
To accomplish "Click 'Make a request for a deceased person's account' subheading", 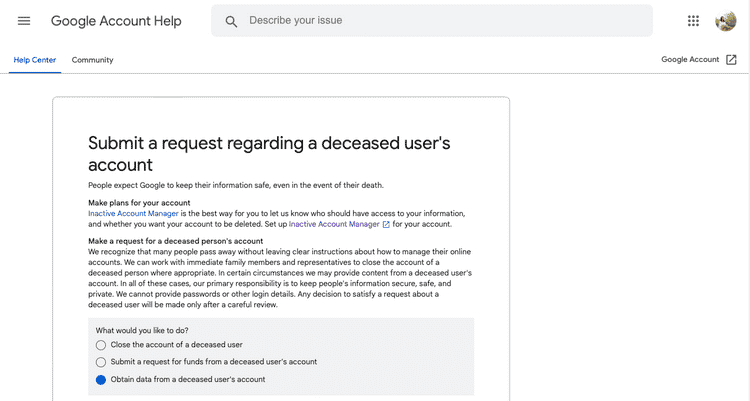I will coord(176,241).
